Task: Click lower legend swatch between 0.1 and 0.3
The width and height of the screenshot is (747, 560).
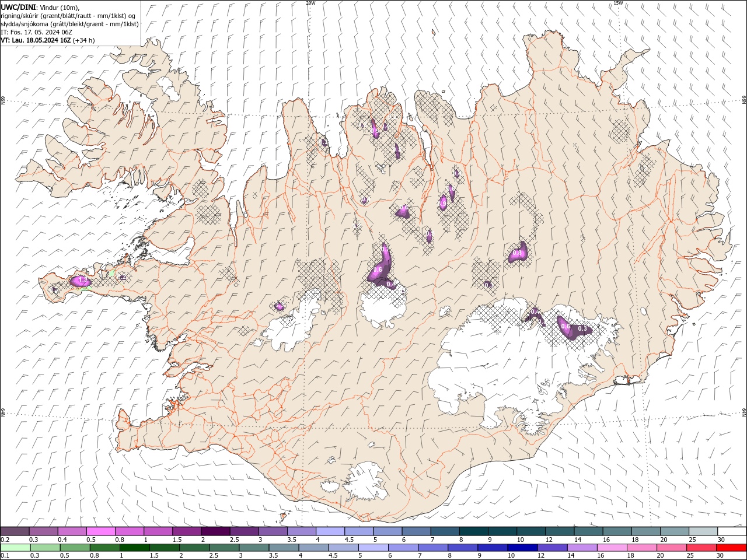Action: [15, 548]
